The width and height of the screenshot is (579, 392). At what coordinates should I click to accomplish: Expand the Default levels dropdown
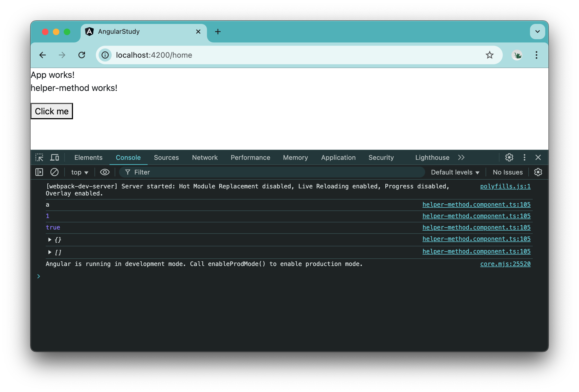(x=456, y=172)
